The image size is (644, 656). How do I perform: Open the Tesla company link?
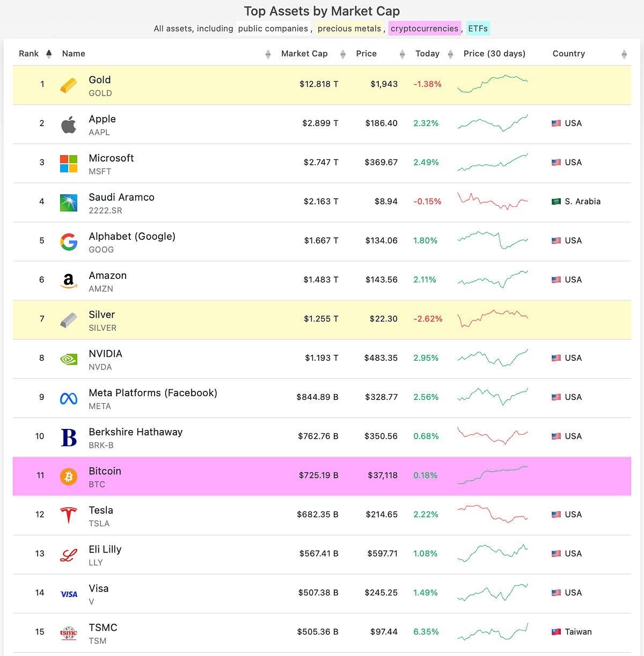[x=101, y=511]
